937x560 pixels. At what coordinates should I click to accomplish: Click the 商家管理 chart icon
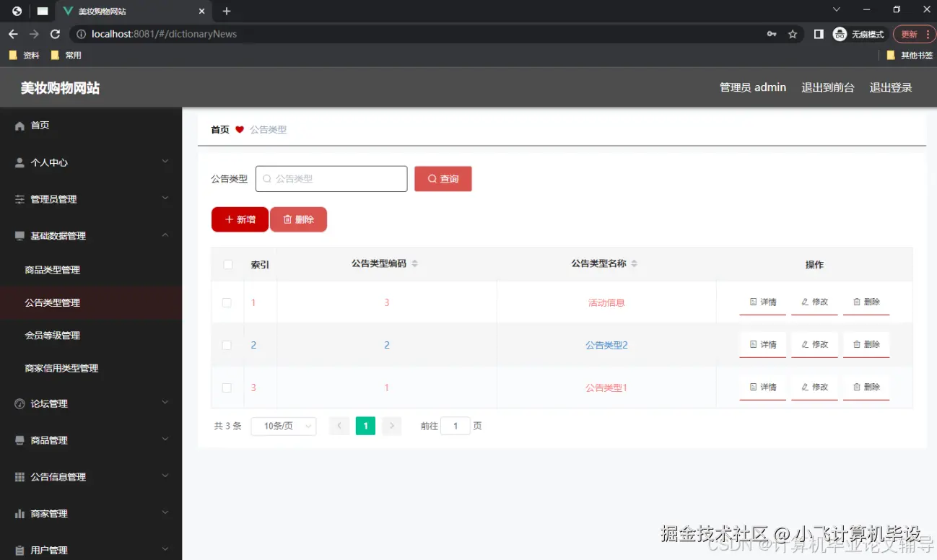20,513
